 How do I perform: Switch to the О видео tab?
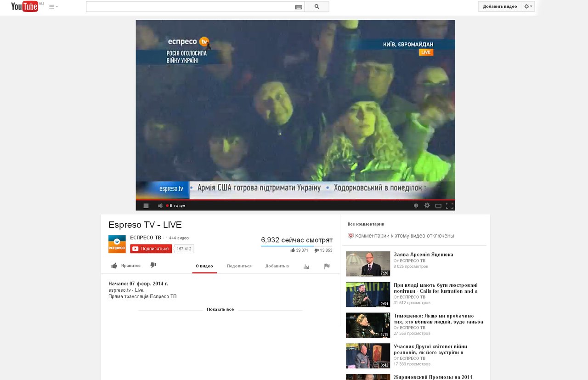(x=204, y=266)
